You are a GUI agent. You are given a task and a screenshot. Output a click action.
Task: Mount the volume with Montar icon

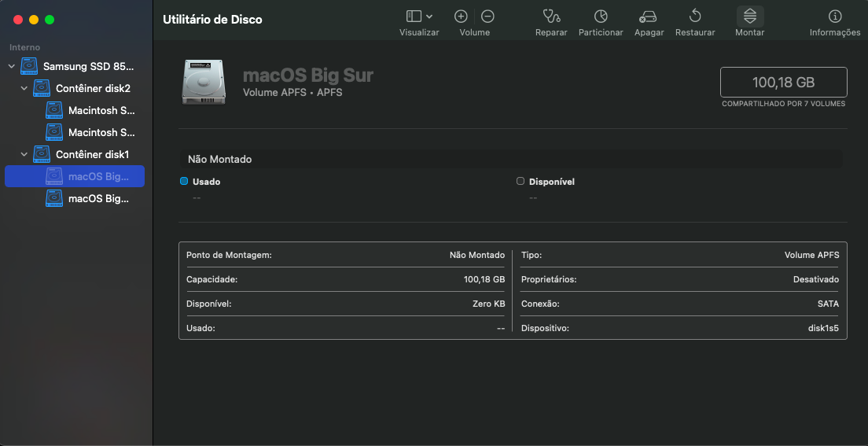[750, 17]
